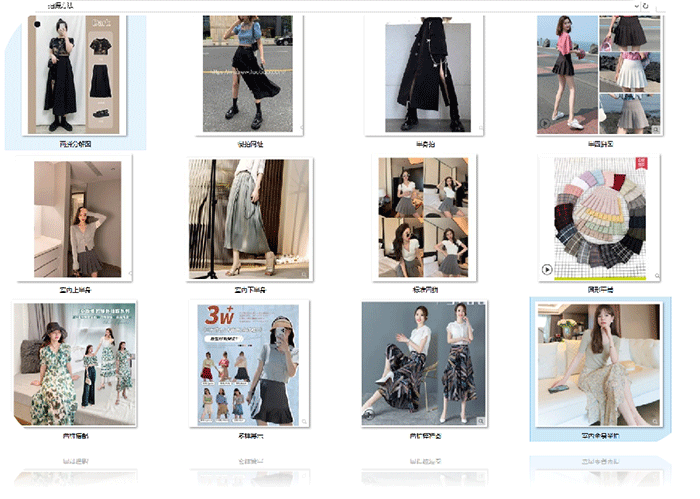The height and width of the screenshot is (499, 700).
Task: Open the black slit skirt with chains image
Action: point(424,73)
